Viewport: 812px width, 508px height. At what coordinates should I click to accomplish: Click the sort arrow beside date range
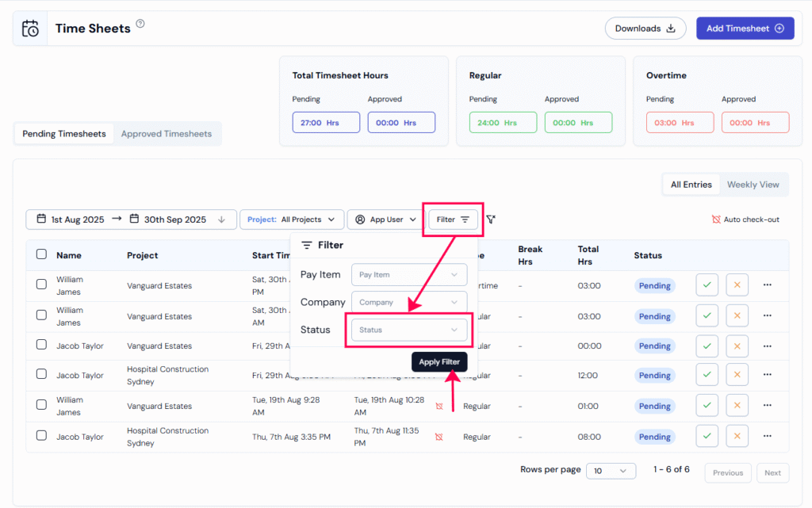pyautogui.click(x=222, y=220)
